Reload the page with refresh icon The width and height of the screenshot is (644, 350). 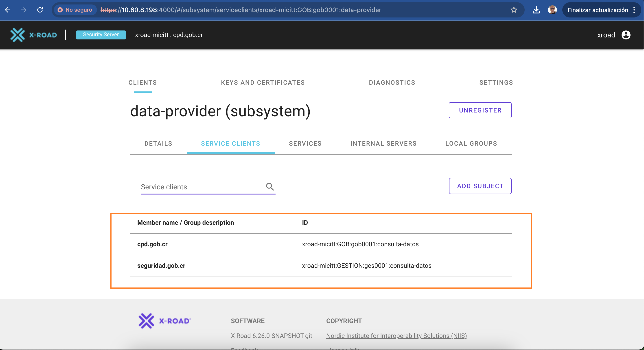click(40, 10)
